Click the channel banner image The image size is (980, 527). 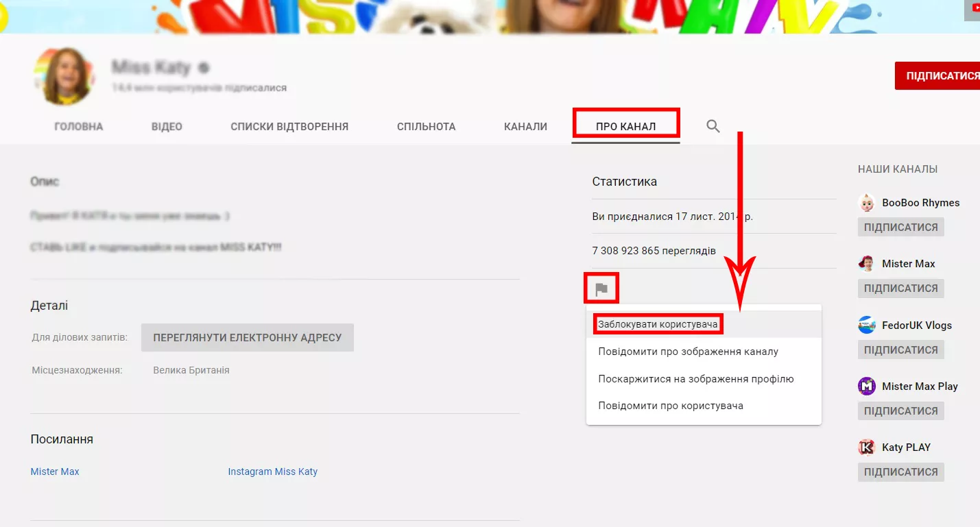490,16
